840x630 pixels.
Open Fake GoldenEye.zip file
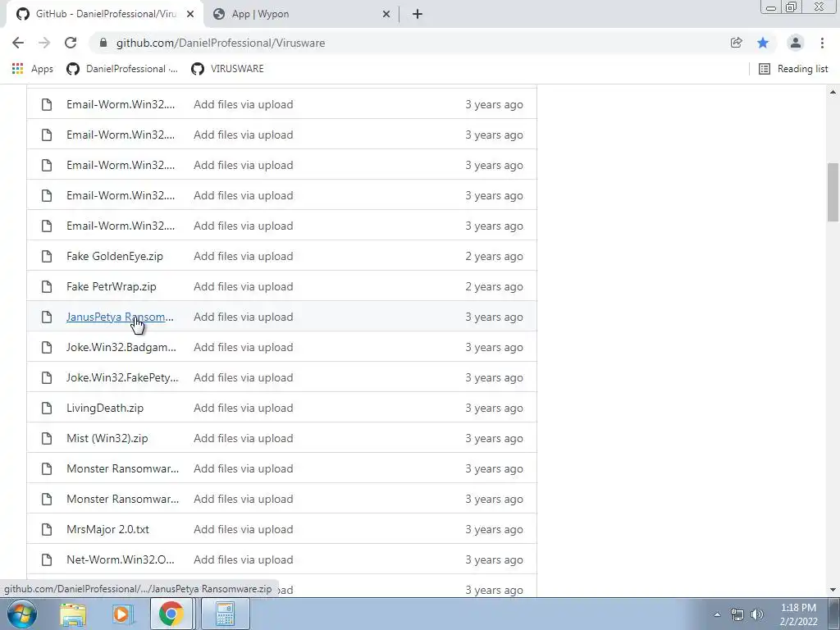click(115, 256)
